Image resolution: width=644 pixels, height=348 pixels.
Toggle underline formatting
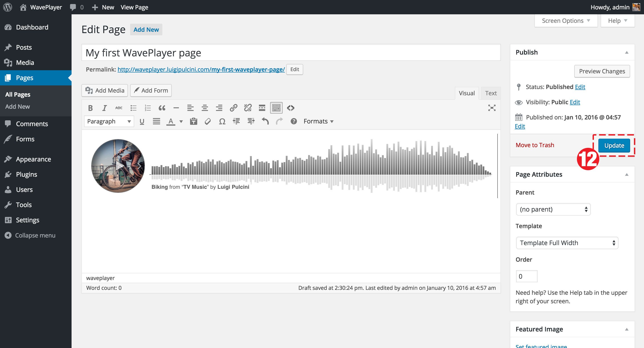[142, 121]
